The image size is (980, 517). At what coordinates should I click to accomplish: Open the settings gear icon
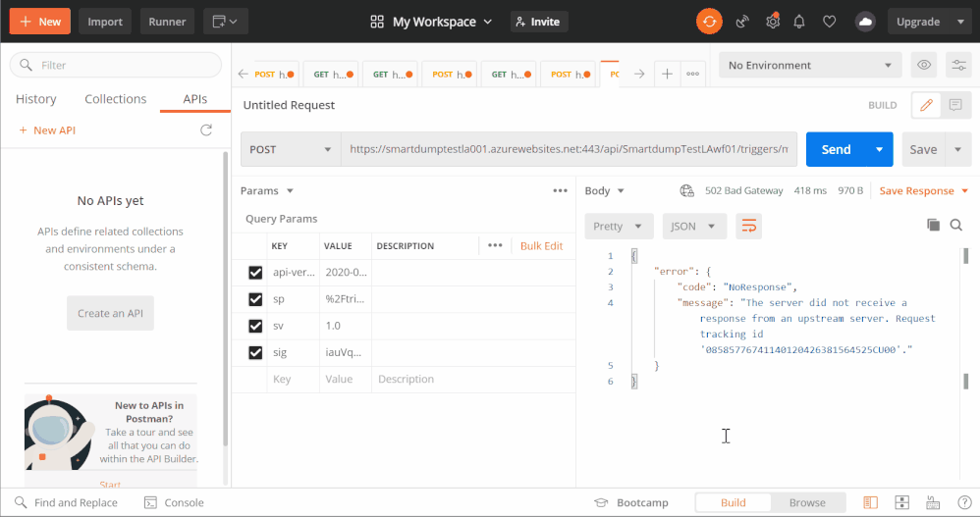(x=773, y=22)
